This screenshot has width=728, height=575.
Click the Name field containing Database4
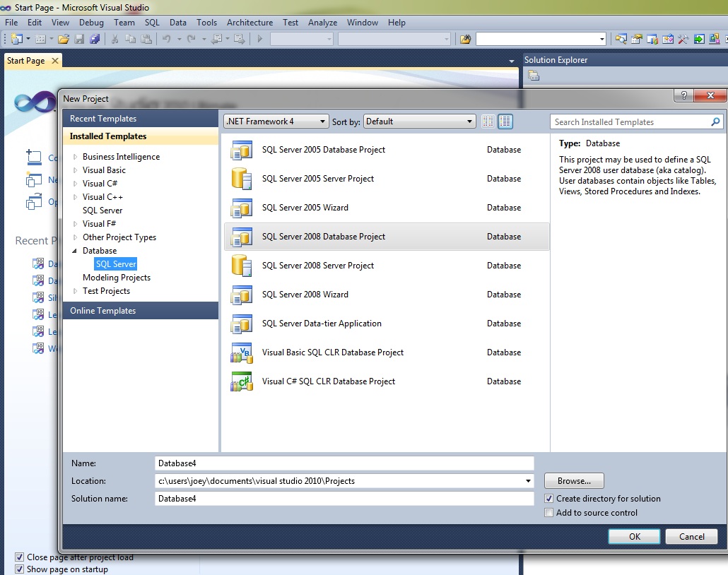tap(344, 463)
